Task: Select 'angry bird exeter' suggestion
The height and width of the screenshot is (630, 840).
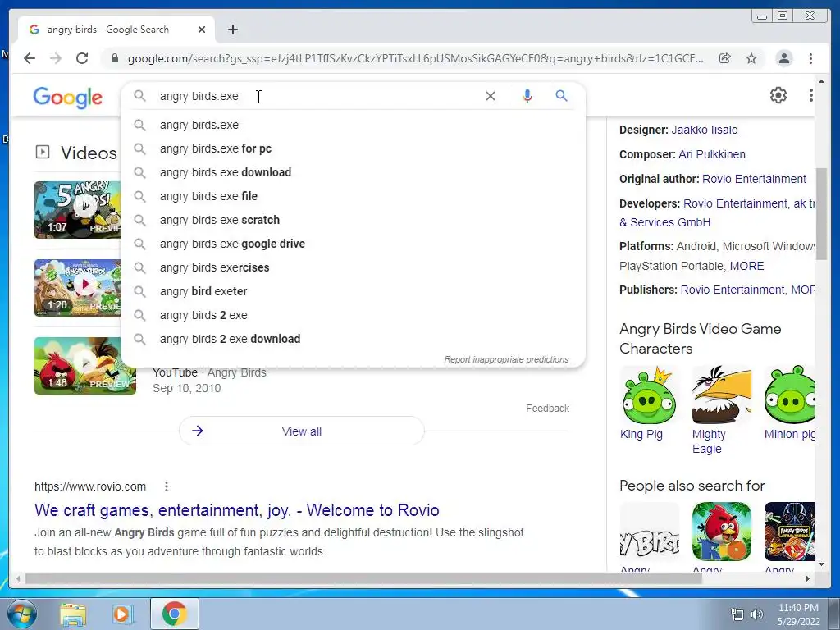Action: (354, 291)
